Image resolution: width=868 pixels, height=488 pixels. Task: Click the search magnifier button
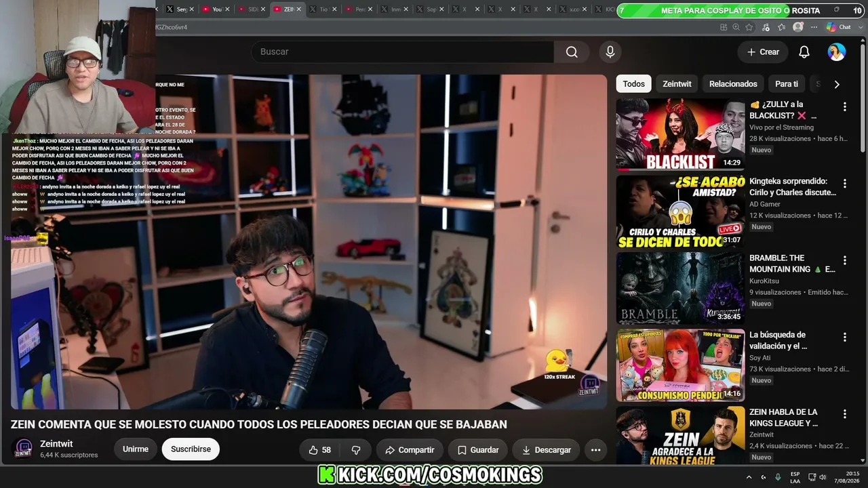pyautogui.click(x=572, y=52)
